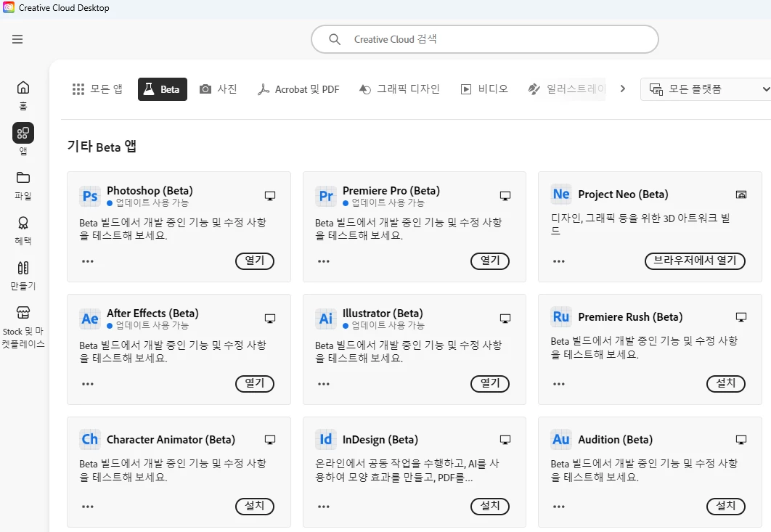Image resolution: width=771 pixels, height=532 pixels.
Task: Switch to the 그래픽 디자인 tab
Action: coord(399,89)
